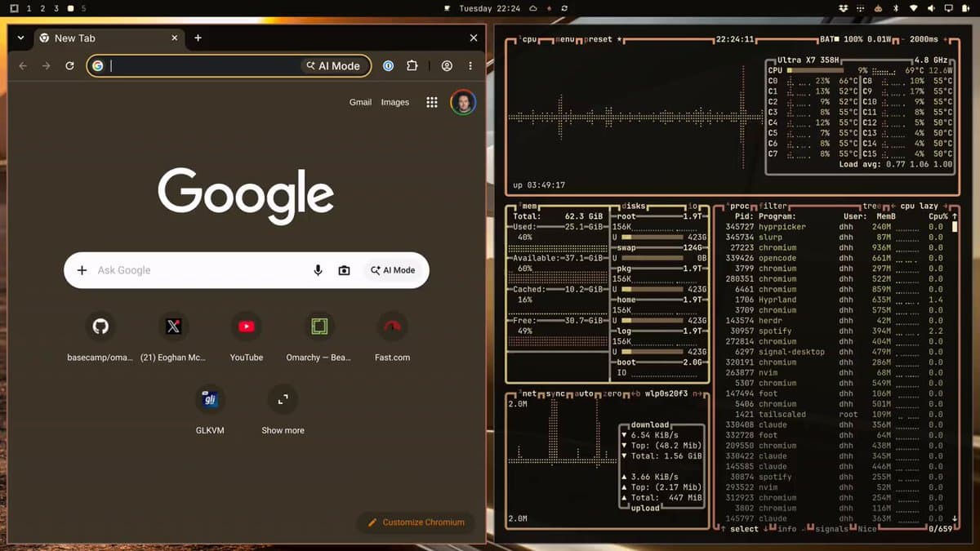This screenshot has height=551, width=980.
Task: Click the menu option in btop header
Action: pos(565,39)
